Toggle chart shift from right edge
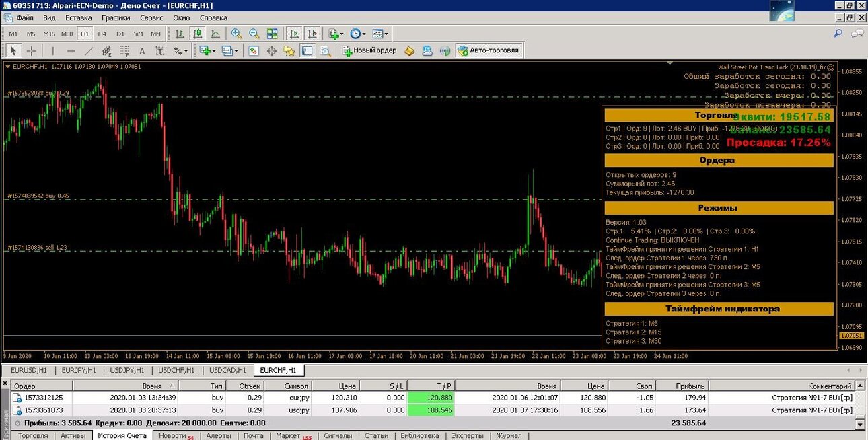 click(312, 34)
